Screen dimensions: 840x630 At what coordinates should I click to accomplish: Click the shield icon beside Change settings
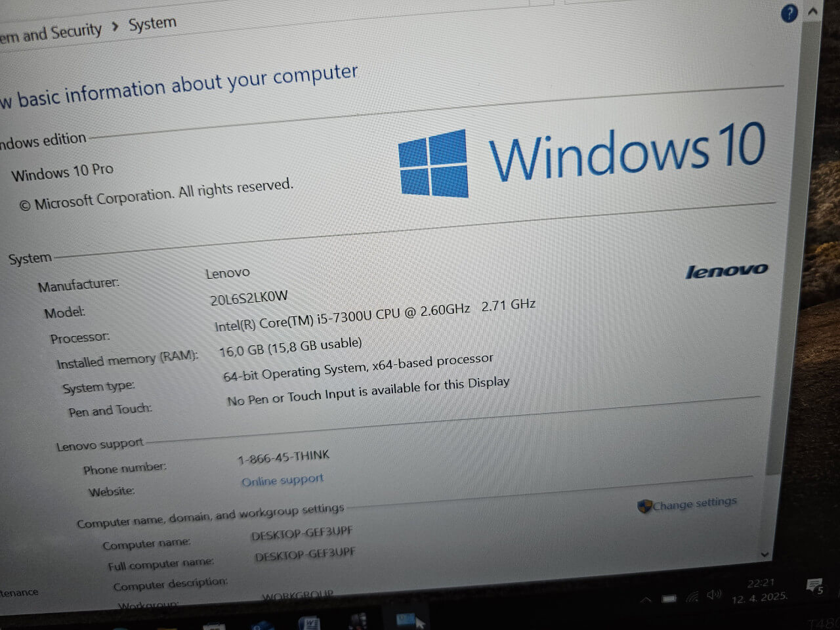click(x=644, y=507)
